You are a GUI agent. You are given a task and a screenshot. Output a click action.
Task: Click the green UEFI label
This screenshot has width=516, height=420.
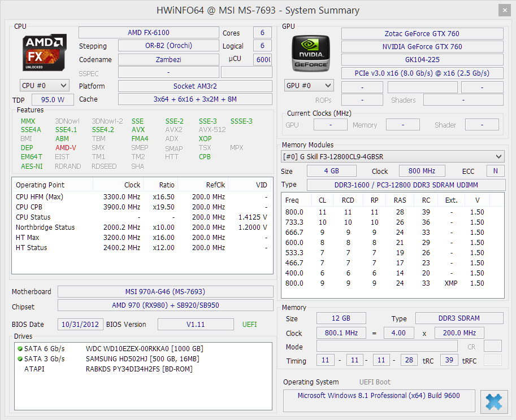[x=249, y=325]
